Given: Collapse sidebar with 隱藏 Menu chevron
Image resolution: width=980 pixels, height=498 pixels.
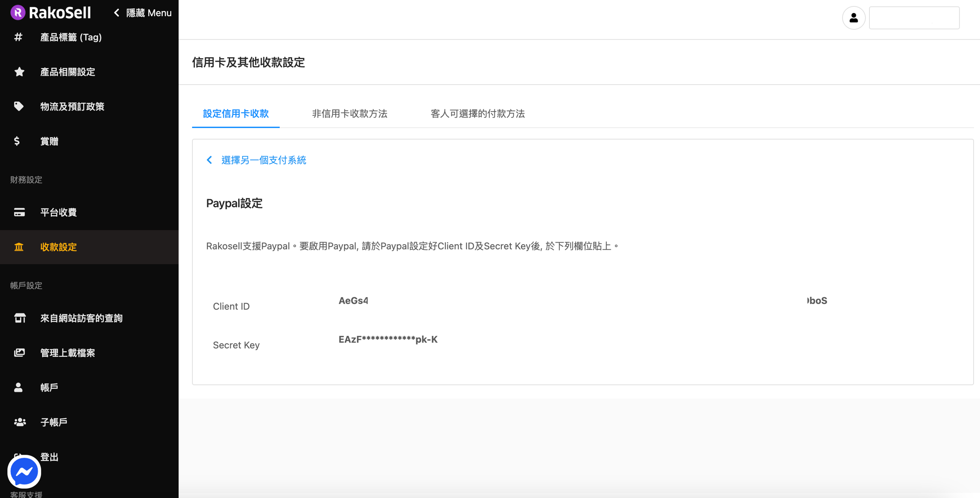Looking at the screenshot, I should click(117, 13).
